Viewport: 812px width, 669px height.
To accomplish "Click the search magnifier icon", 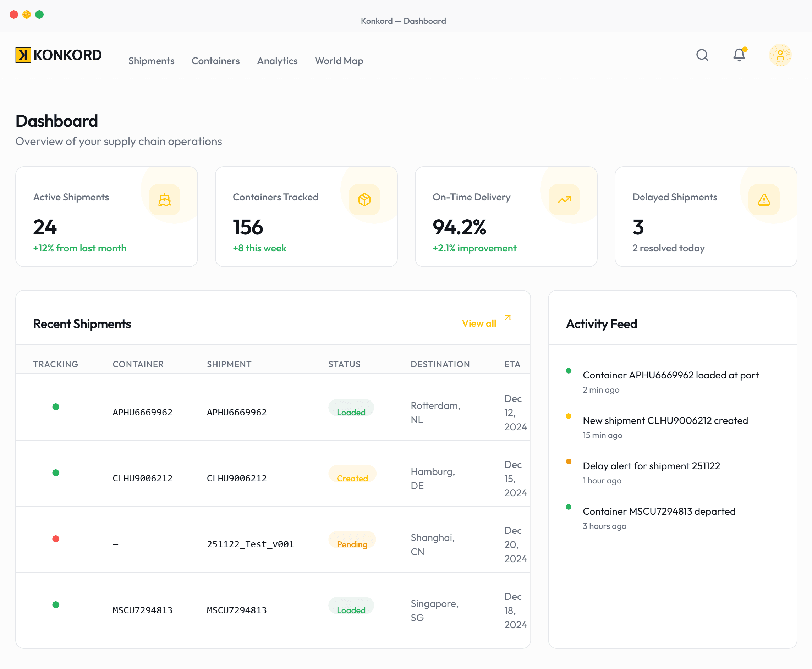I will click(702, 55).
